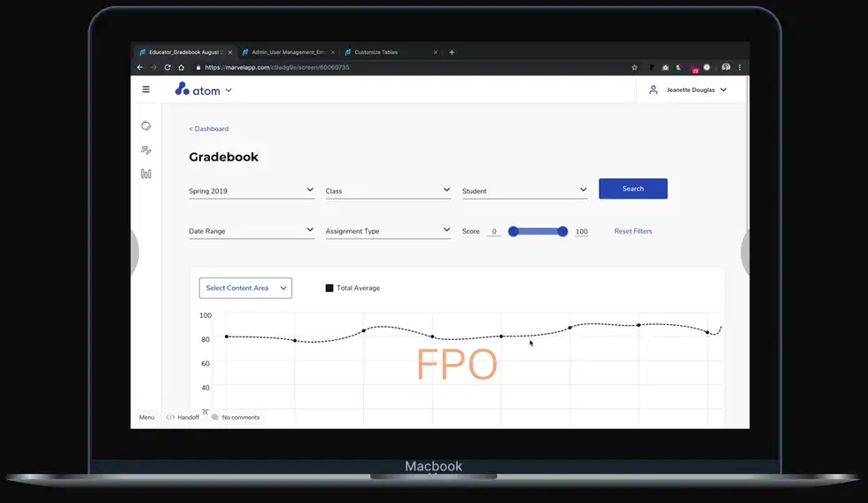Open the Class dropdown

388,190
